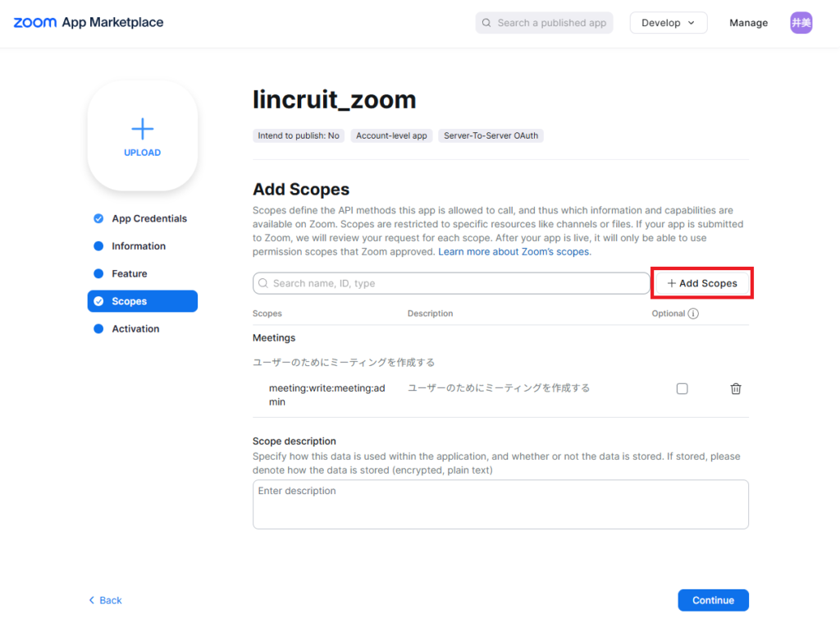Expand the Develop dropdown menu
Viewport: 840px width, 623px height.
coord(668,23)
